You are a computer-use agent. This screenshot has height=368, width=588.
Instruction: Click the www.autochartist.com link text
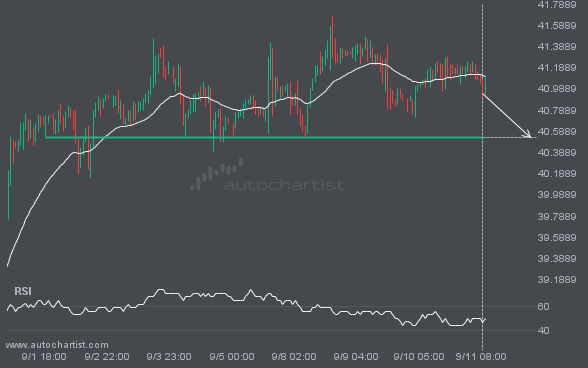tap(57, 345)
